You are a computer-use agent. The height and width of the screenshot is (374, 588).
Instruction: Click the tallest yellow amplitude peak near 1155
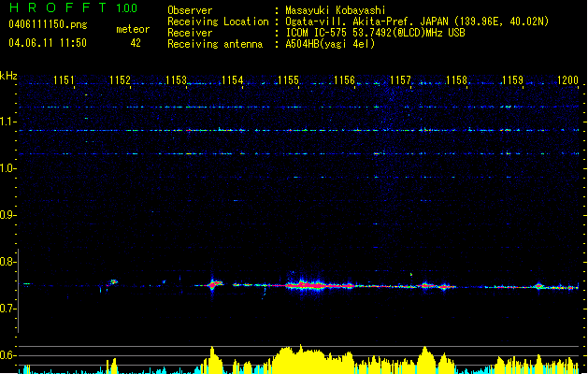coord(300,358)
